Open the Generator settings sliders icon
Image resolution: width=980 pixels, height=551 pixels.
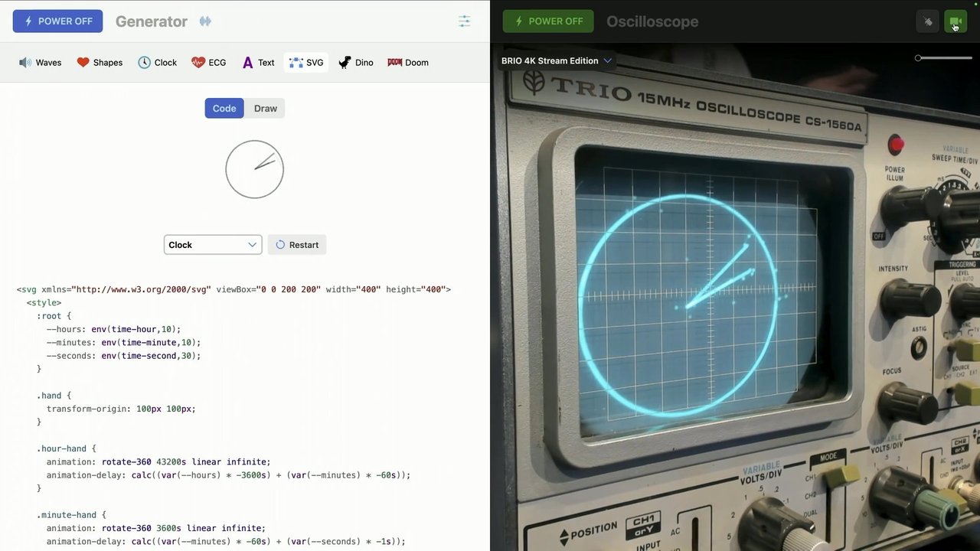click(x=464, y=21)
